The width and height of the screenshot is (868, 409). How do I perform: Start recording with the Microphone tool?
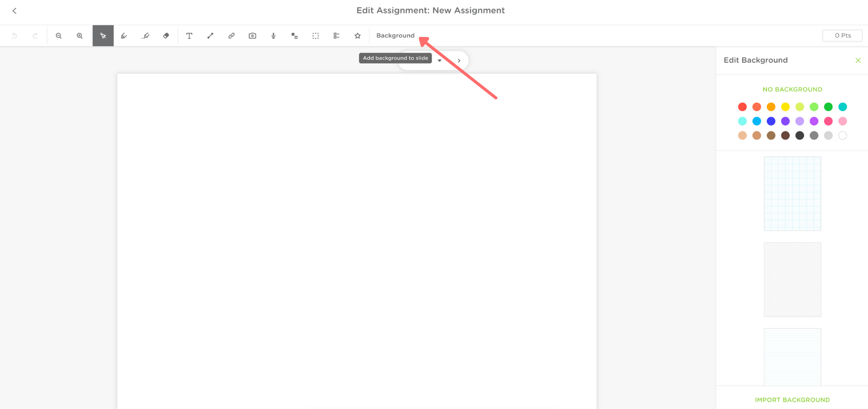click(x=273, y=36)
